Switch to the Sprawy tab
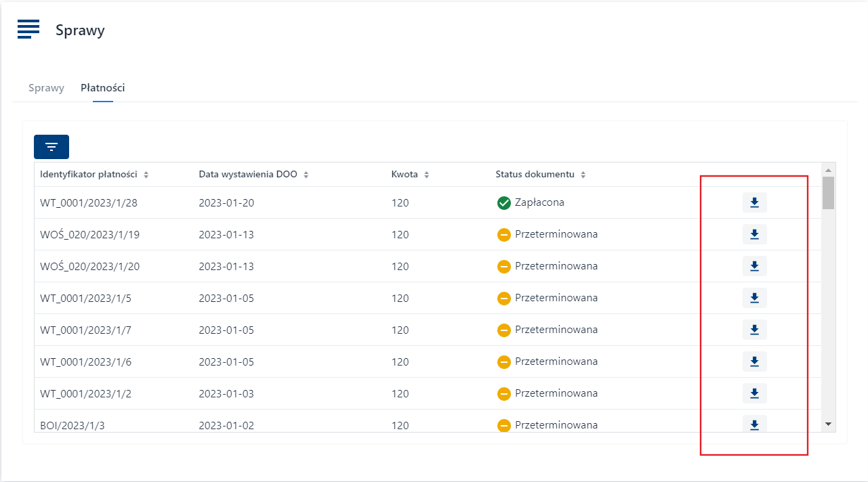The height and width of the screenshot is (482, 868). (46, 88)
